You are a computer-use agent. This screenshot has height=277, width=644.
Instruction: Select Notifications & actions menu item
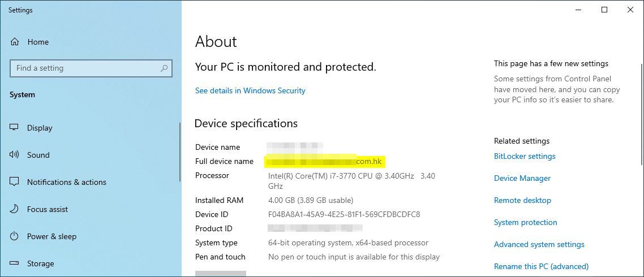point(66,182)
